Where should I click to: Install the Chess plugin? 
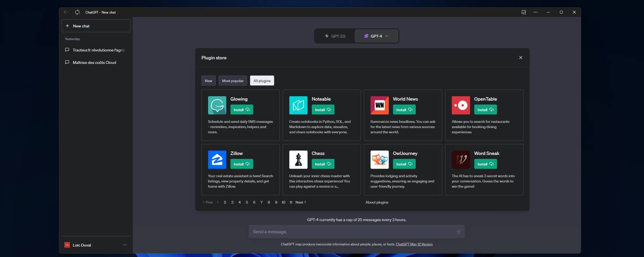[323, 164]
